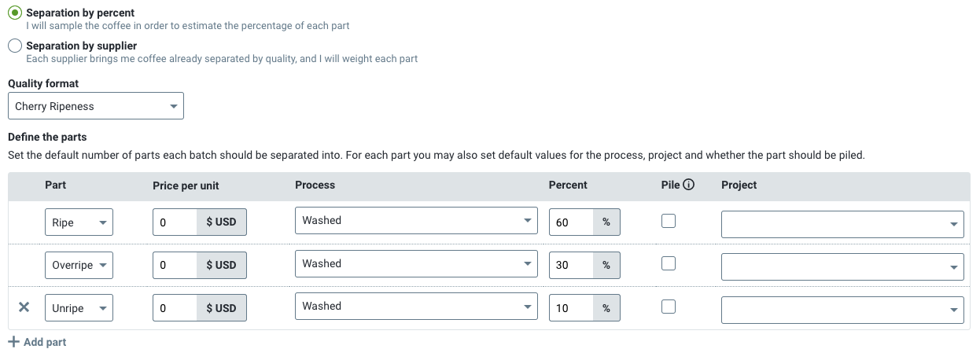This screenshot has height=360, width=980.
Task: Open the Overripe part dropdown
Action: click(x=79, y=265)
